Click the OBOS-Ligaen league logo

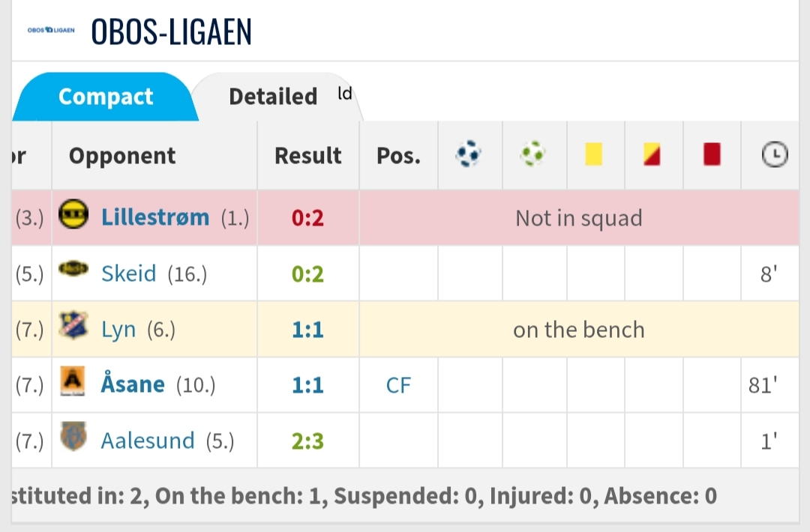tap(51, 30)
